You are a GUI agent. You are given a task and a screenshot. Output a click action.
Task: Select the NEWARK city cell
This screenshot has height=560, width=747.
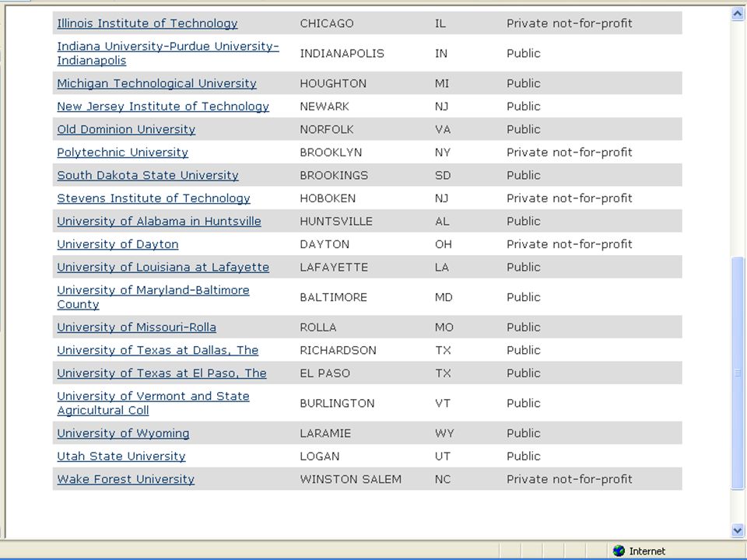324,107
